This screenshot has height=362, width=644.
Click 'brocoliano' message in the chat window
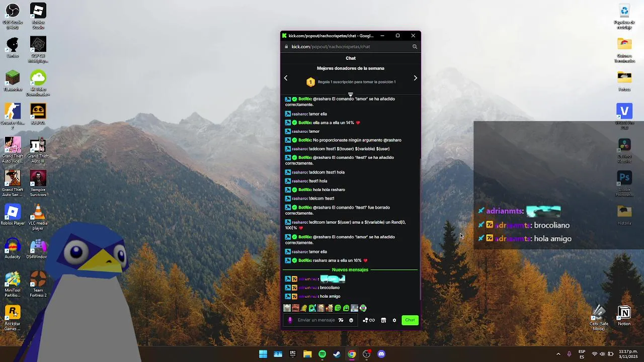330,288
